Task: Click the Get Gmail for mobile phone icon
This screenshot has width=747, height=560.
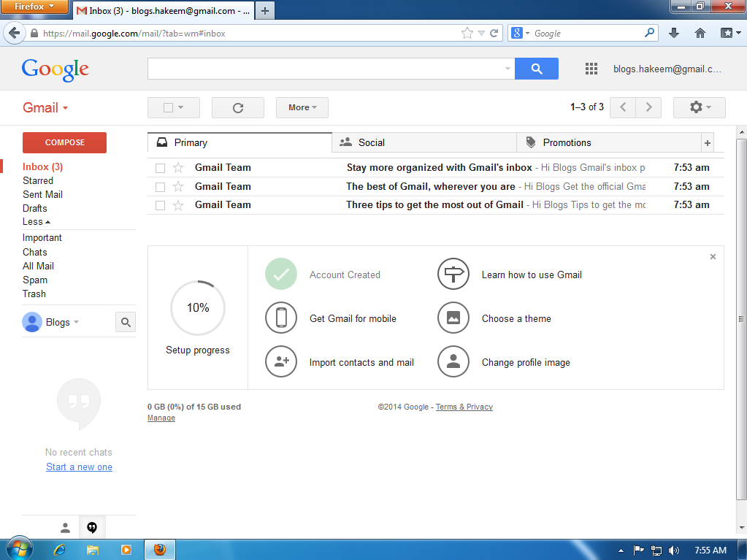Action: coord(281,318)
